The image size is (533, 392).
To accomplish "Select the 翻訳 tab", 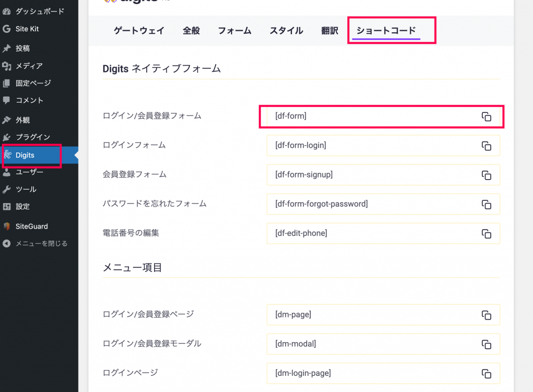I will click(x=329, y=31).
